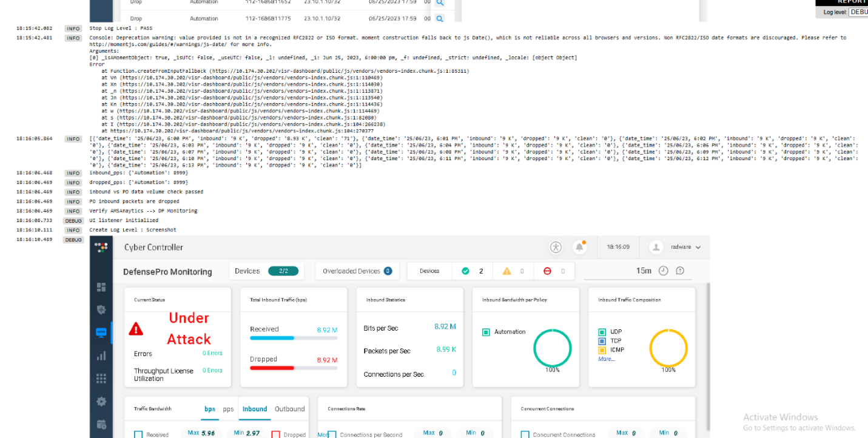The image size is (868, 438).
Task: Toggle the ICMP legend checkbox
Action: (602, 350)
